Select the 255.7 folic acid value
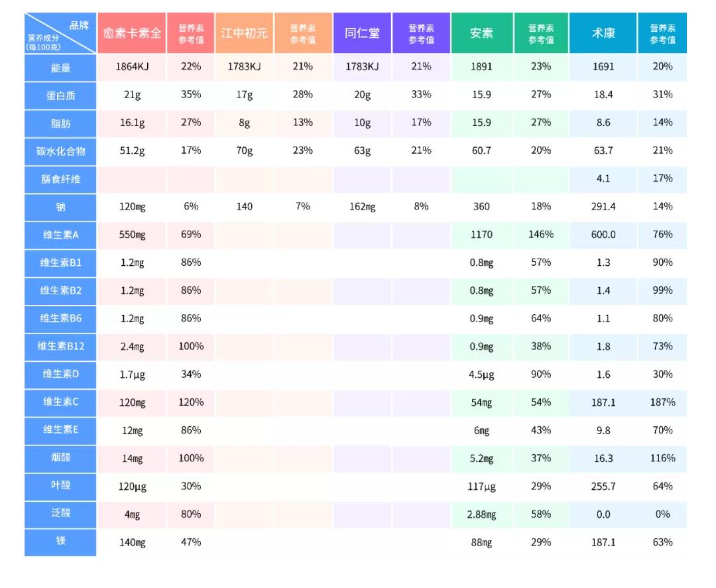 [x=603, y=486]
